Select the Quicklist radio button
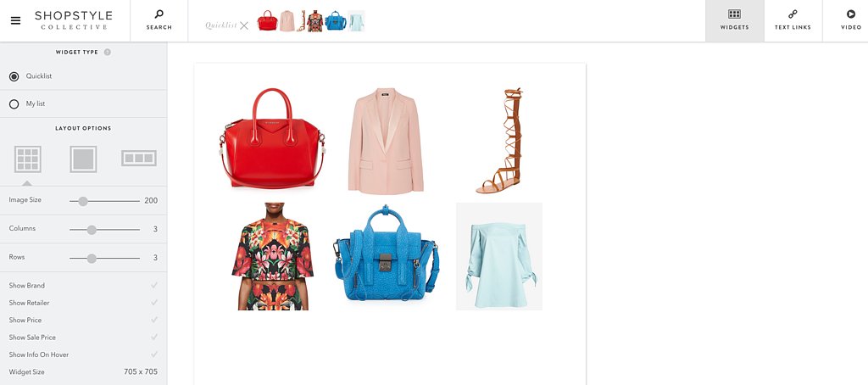Screen dimensions: 868x385 click(x=14, y=76)
